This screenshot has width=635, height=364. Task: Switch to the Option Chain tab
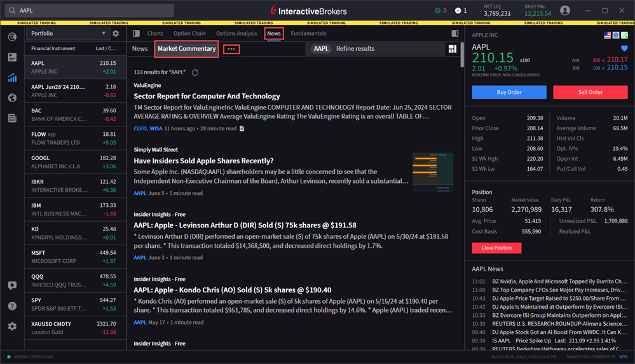pyautogui.click(x=189, y=34)
